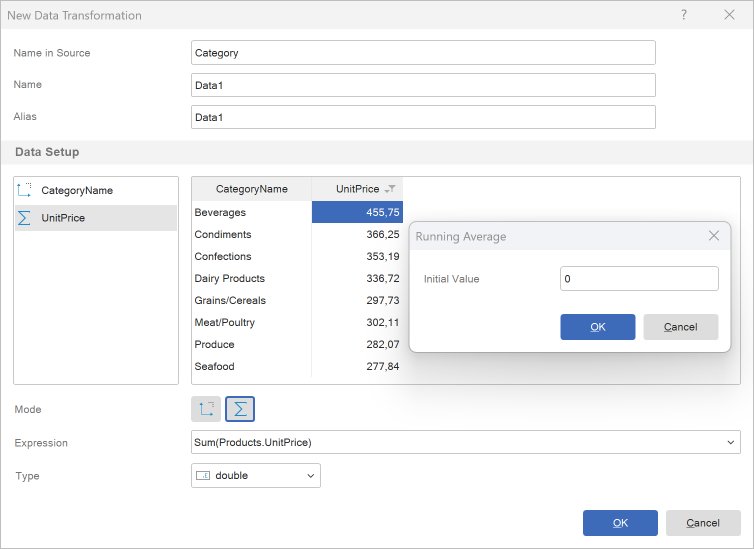The height and width of the screenshot is (549, 754).
Task: Click the sigma icon beside UnitPrice
Action: [25, 218]
